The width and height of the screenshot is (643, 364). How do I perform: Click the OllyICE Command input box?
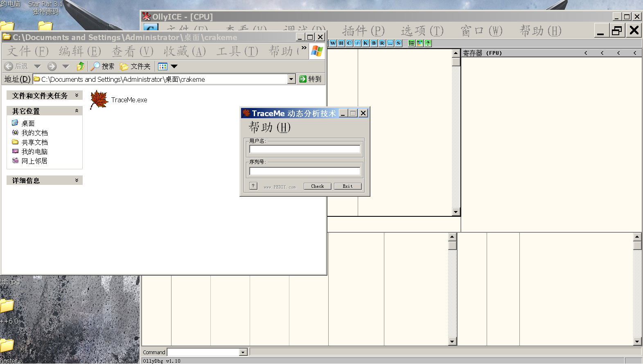coord(204,352)
